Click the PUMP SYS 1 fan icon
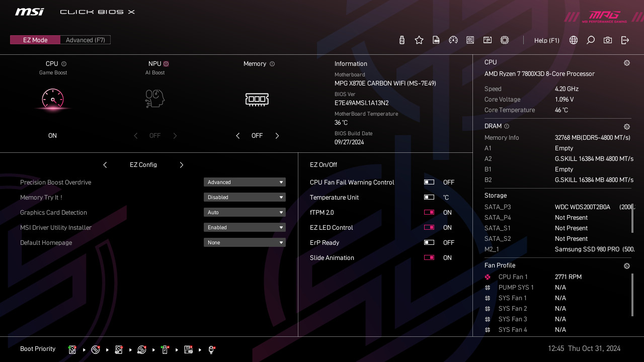This screenshot has width=644, height=362. (488, 288)
